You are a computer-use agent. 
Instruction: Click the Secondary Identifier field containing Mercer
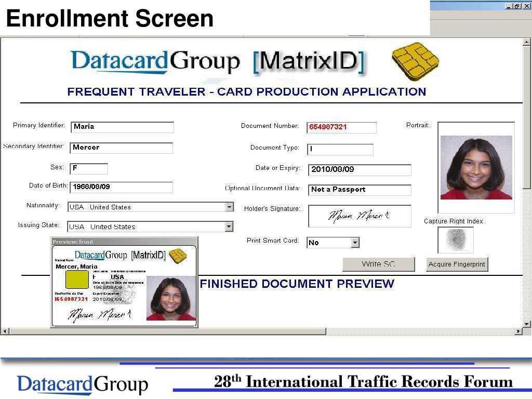click(x=121, y=148)
